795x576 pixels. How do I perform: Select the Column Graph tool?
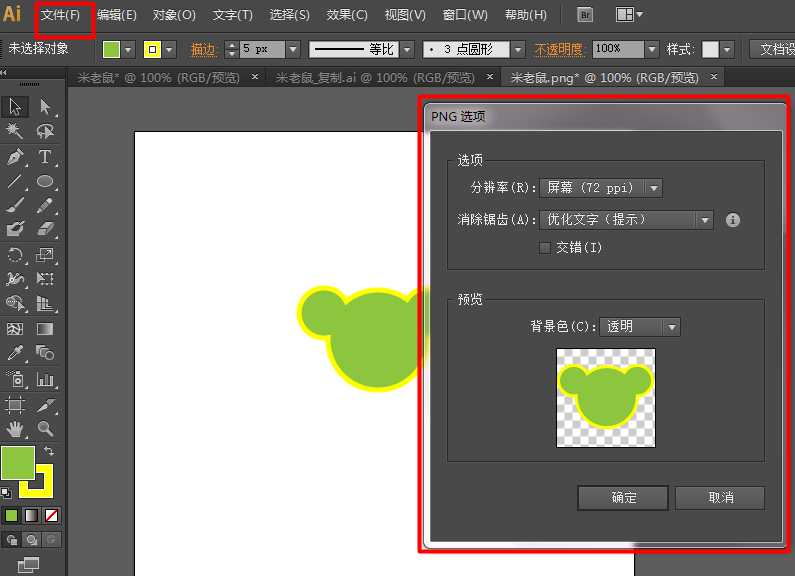coord(45,379)
